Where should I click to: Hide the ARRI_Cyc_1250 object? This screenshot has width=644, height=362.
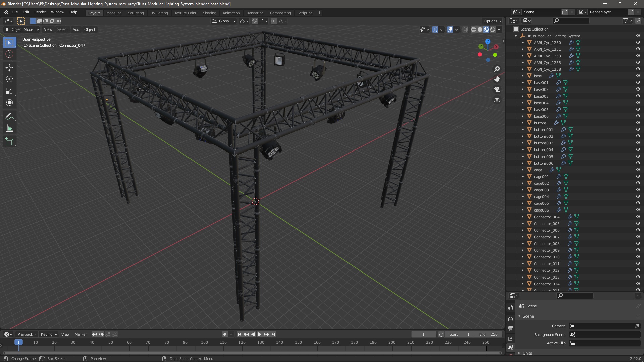tap(638, 42)
